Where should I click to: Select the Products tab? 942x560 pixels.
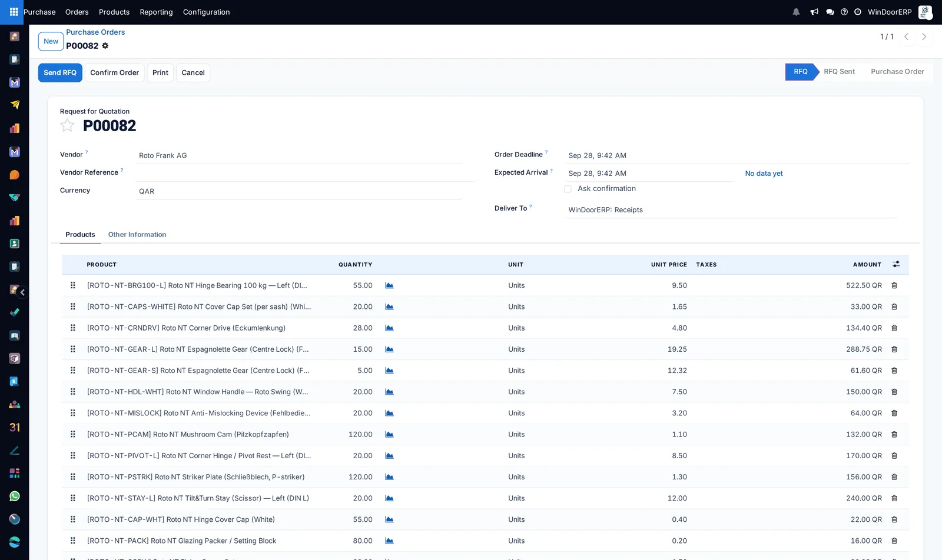click(x=80, y=234)
